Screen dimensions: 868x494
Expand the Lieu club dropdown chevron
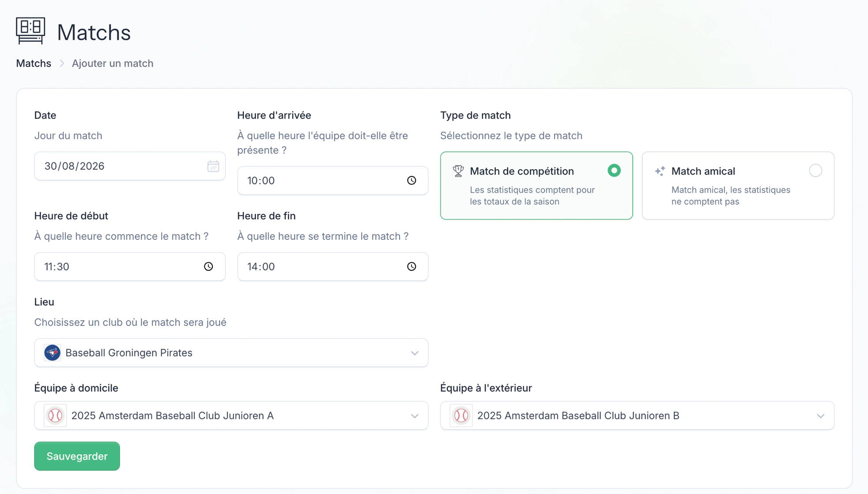click(415, 353)
